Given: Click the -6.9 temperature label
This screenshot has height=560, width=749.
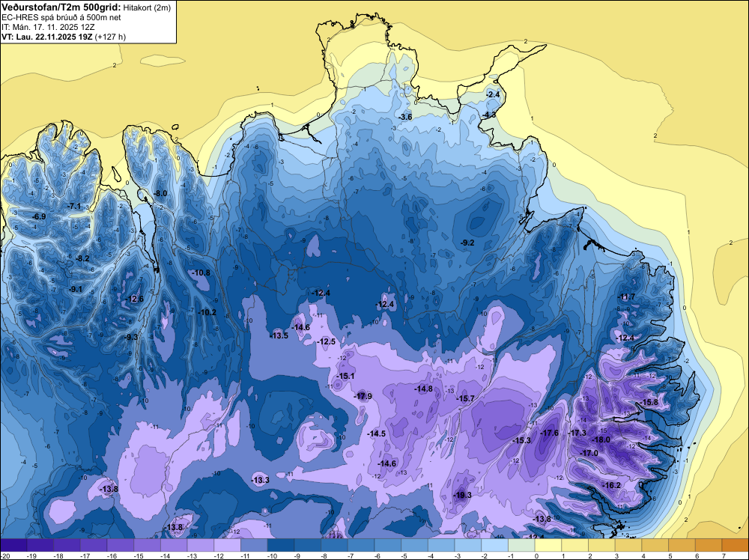Looking at the screenshot, I should pos(39,217).
